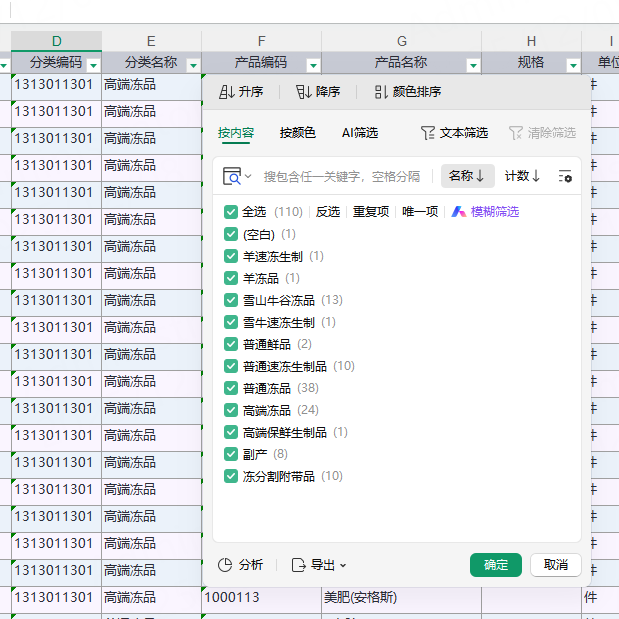
Task: Sort filter items by 计数
Action: click(522, 176)
